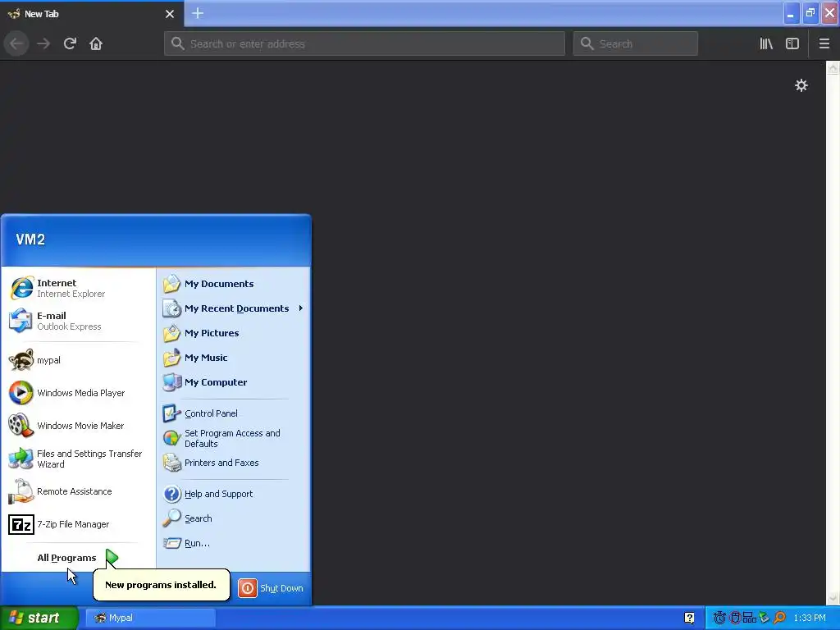Open the Library bookshelf icon

point(766,43)
